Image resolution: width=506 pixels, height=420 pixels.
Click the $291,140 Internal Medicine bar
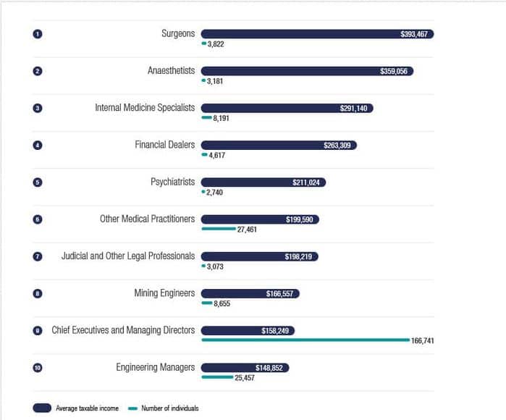coord(287,108)
